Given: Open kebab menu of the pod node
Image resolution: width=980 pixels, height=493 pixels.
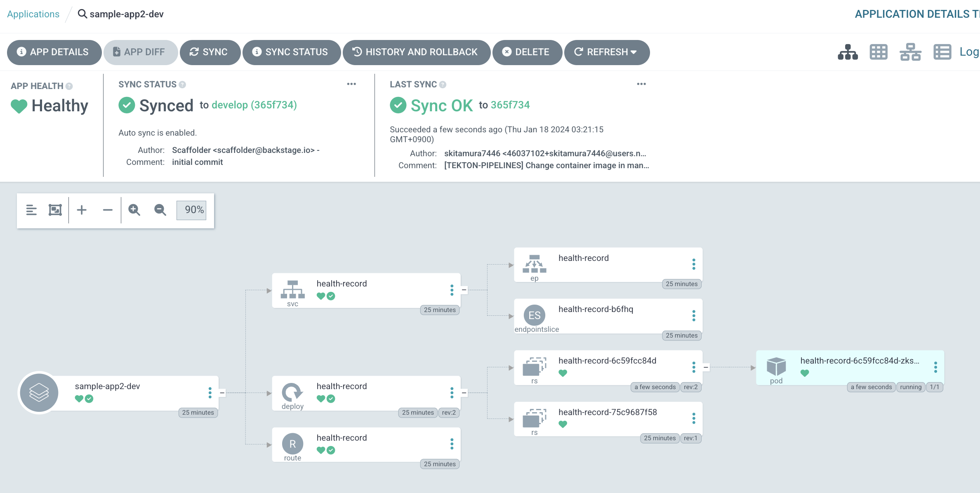Looking at the screenshot, I should click(x=935, y=367).
